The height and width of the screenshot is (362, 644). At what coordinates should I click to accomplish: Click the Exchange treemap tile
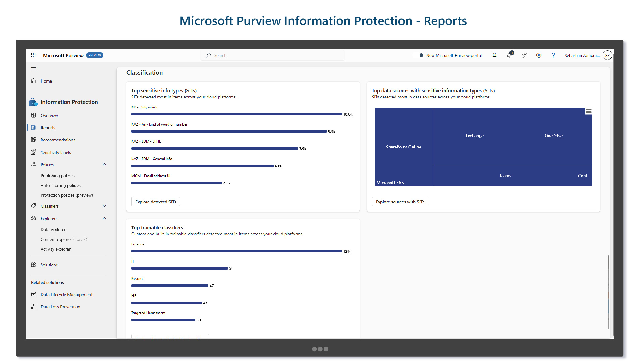click(474, 136)
